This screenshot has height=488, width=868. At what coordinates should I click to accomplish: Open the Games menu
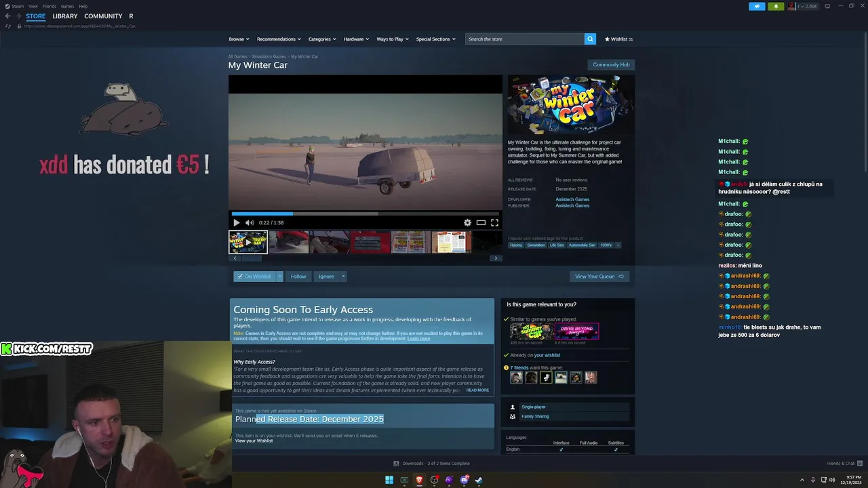[x=67, y=6]
